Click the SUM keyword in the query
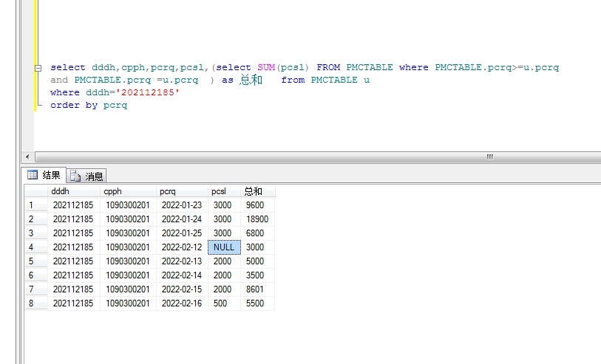Viewport: 601px width, 364px height. [266, 67]
